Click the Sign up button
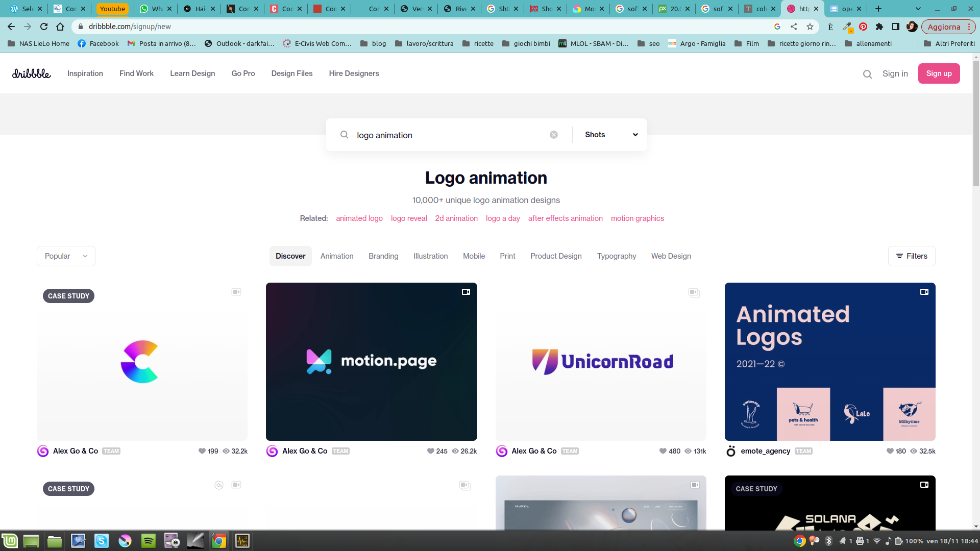980x551 pixels. (939, 73)
